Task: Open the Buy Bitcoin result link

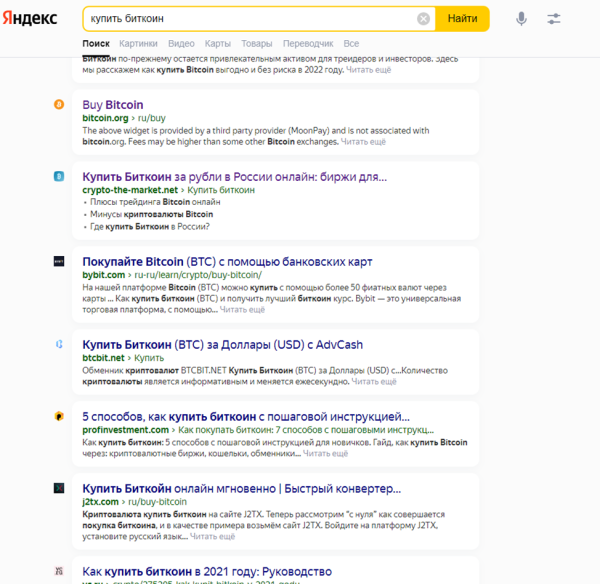Action: pyautogui.click(x=112, y=105)
